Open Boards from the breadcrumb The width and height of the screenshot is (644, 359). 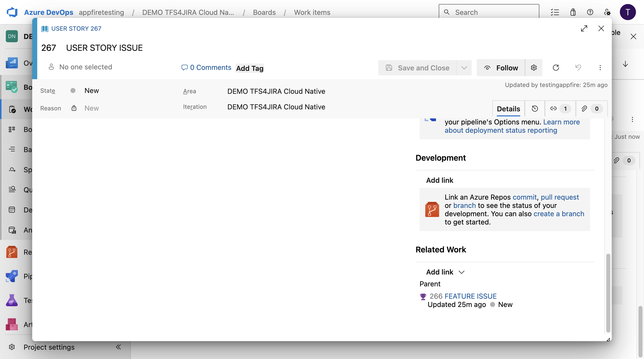coord(264,12)
